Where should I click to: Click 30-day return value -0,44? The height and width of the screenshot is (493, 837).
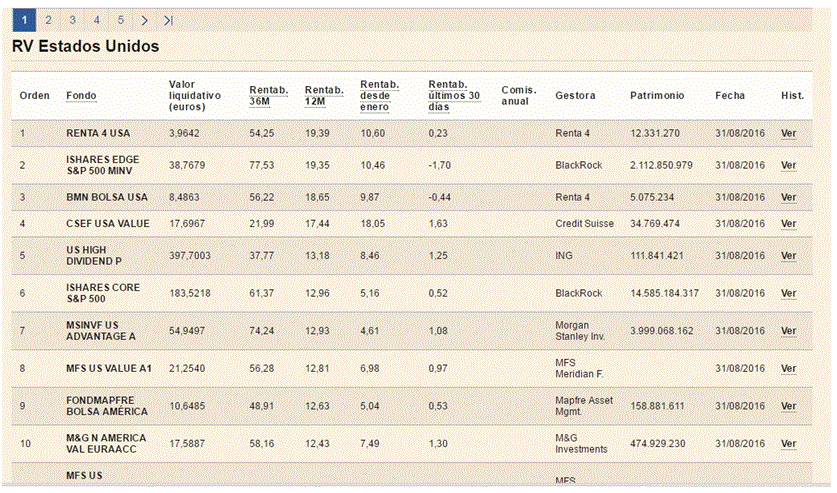439,197
